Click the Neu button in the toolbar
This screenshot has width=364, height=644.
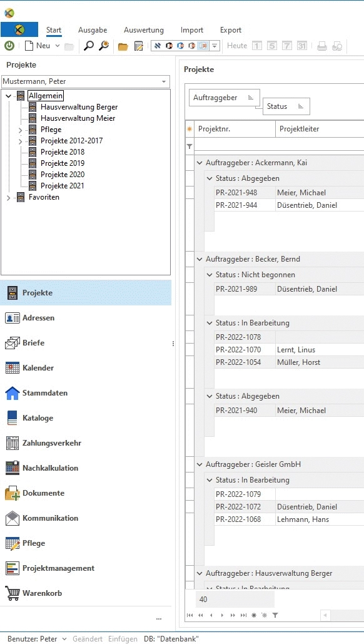[38, 46]
